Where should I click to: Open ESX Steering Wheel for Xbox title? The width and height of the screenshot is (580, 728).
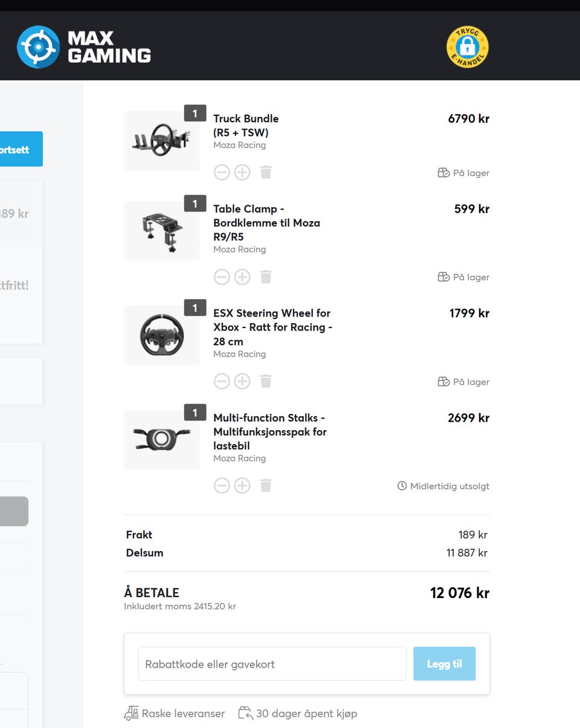tap(272, 327)
